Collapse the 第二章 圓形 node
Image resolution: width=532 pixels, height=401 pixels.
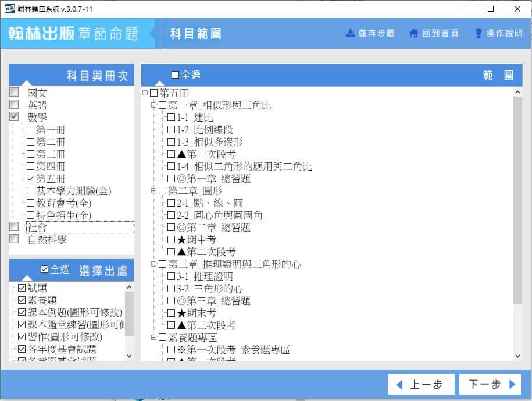153,191
